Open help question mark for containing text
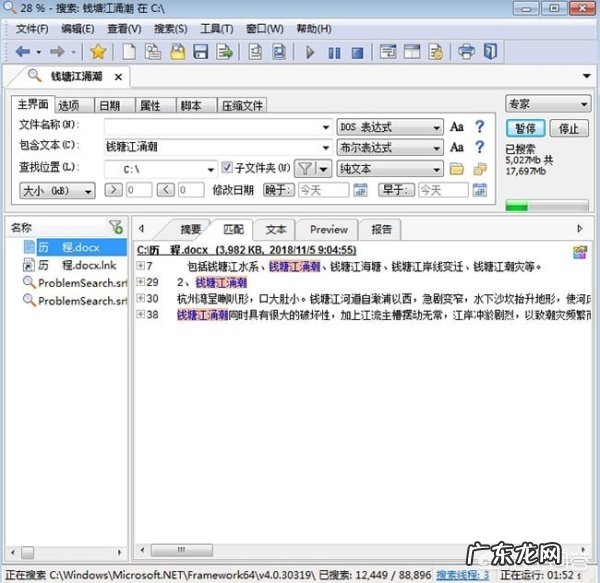Viewport: 600px width, 583px height. [x=479, y=147]
